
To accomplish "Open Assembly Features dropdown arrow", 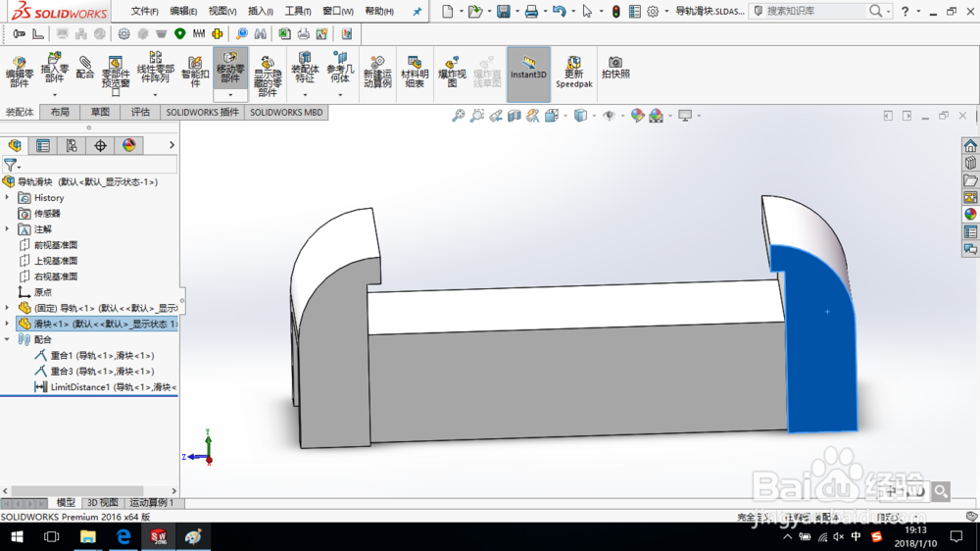I will (x=305, y=95).
